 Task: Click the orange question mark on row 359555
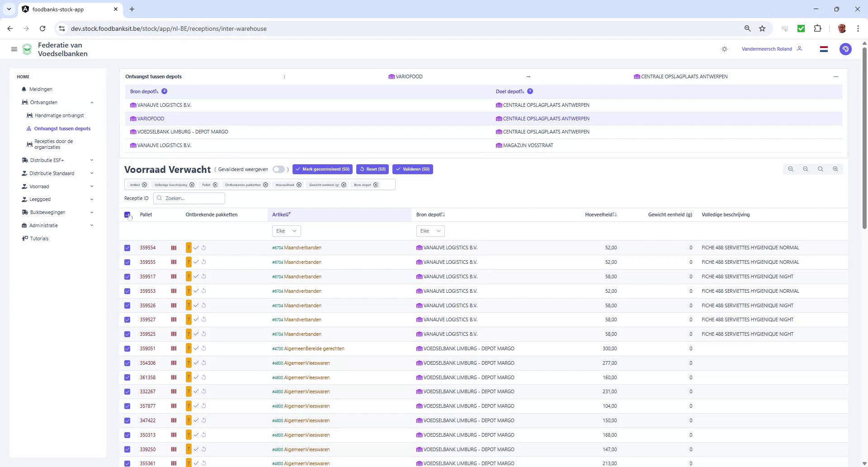coord(189,262)
